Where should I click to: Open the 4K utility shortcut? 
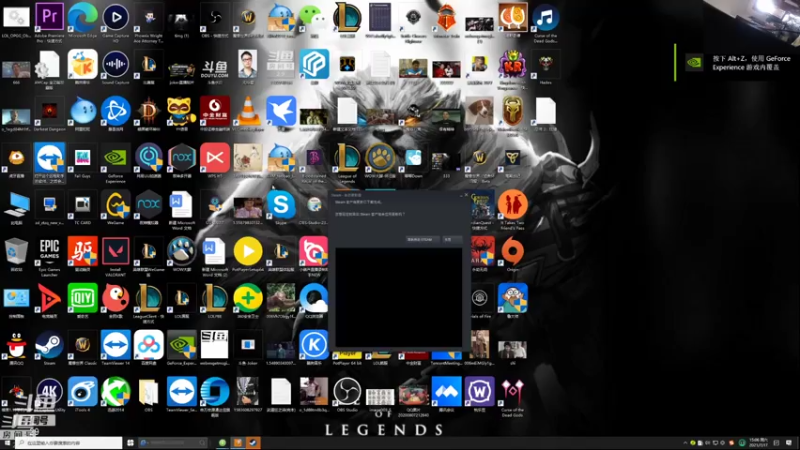pyautogui.click(x=49, y=392)
